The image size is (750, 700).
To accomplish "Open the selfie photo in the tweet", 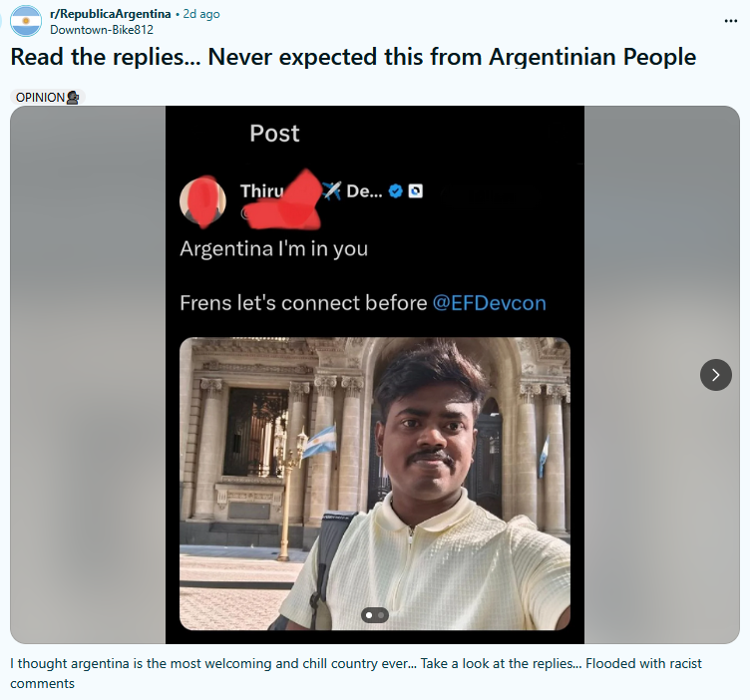I will pyautogui.click(x=375, y=484).
